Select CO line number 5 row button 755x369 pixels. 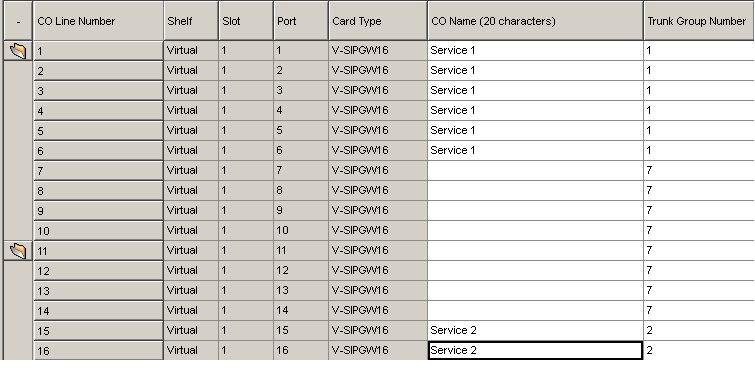(98, 131)
